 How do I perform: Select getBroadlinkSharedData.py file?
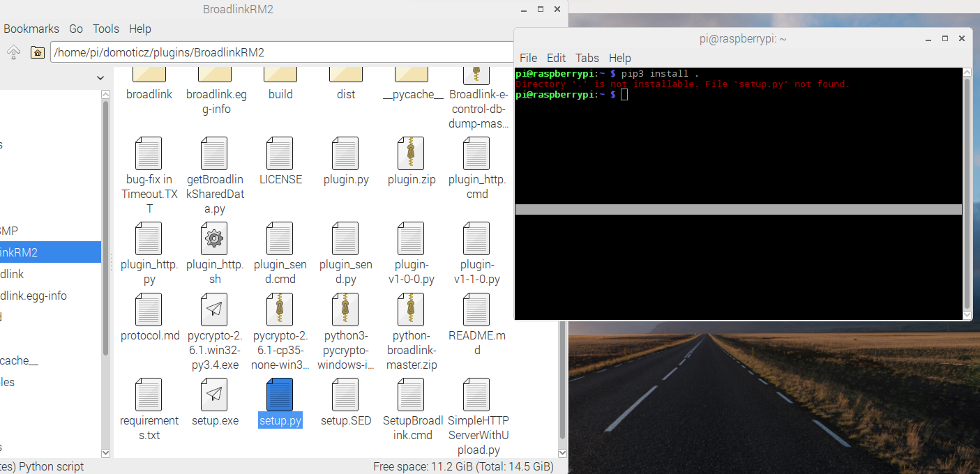214,176
